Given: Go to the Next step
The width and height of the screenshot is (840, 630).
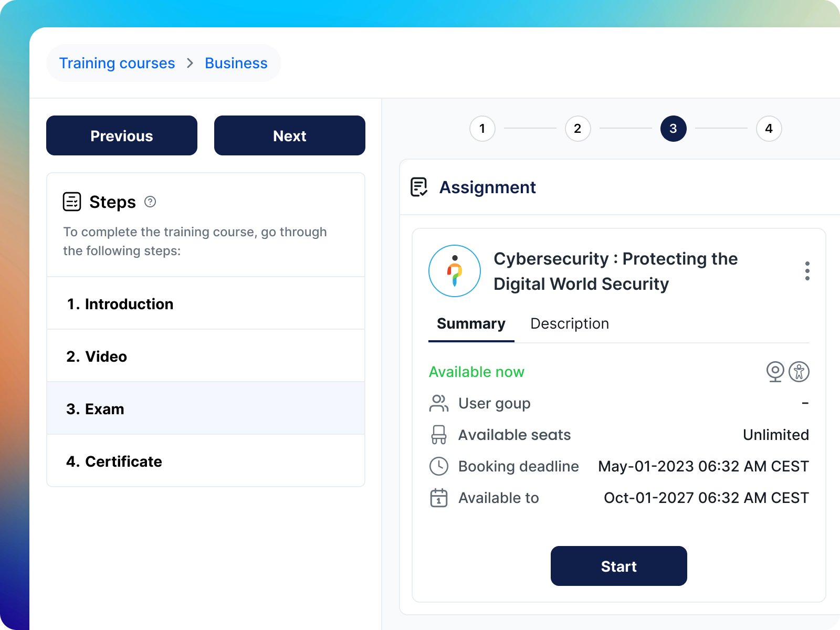Looking at the screenshot, I should point(289,136).
